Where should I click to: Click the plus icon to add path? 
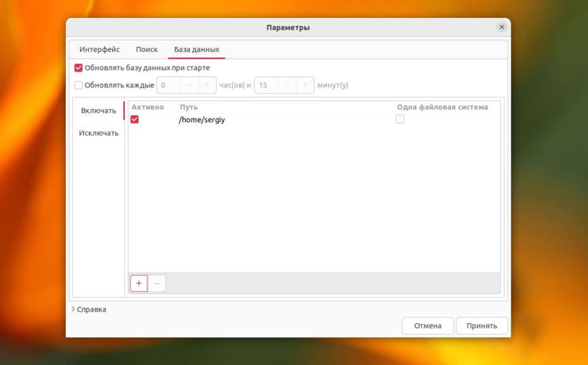pyautogui.click(x=139, y=283)
